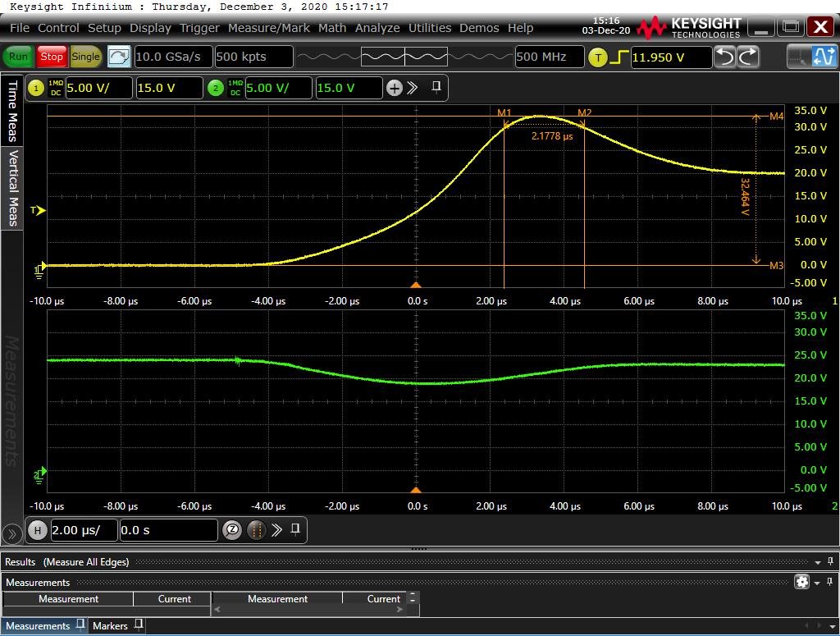Expand horizontal toolbar double chevron
This screenshot has width=840, height=636.
[x=276, y=530]
